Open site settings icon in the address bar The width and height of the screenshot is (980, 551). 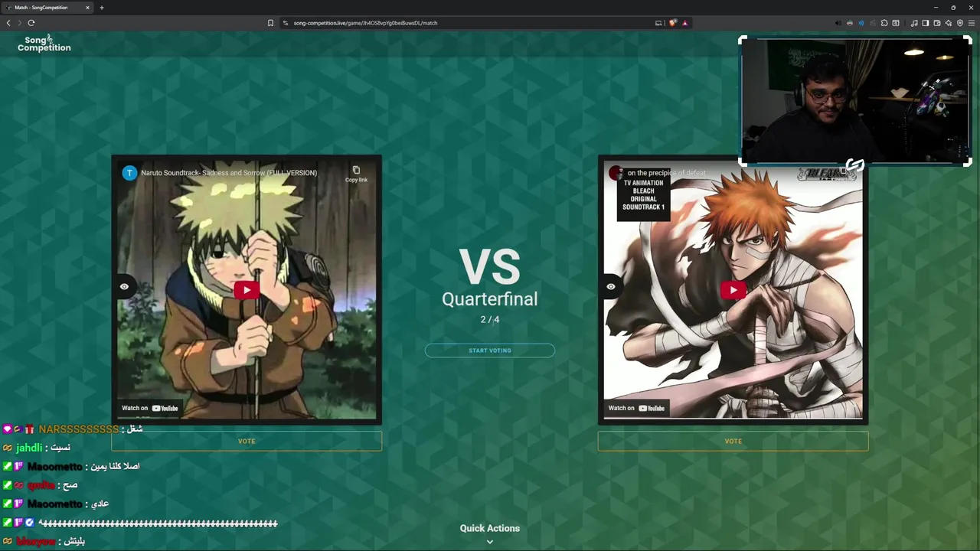[286, 23]
